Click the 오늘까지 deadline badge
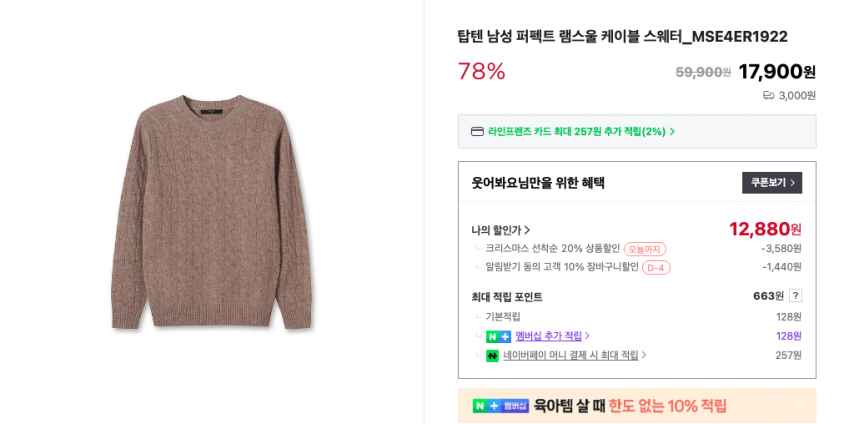Viewport: 849px width, 424px height. point(644,249)
